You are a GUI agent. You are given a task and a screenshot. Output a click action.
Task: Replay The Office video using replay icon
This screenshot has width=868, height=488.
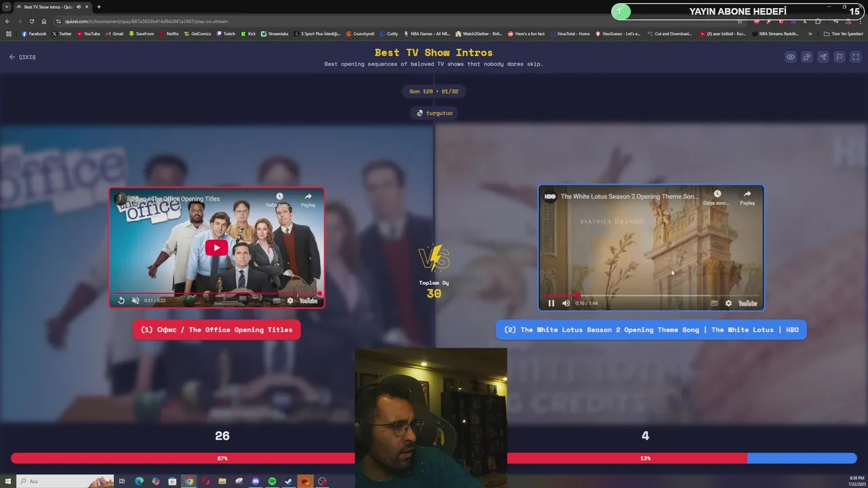tap(121, 300)
